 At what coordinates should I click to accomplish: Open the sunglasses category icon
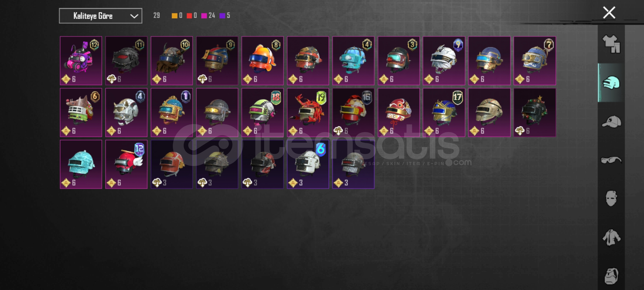tap(611, 160)
